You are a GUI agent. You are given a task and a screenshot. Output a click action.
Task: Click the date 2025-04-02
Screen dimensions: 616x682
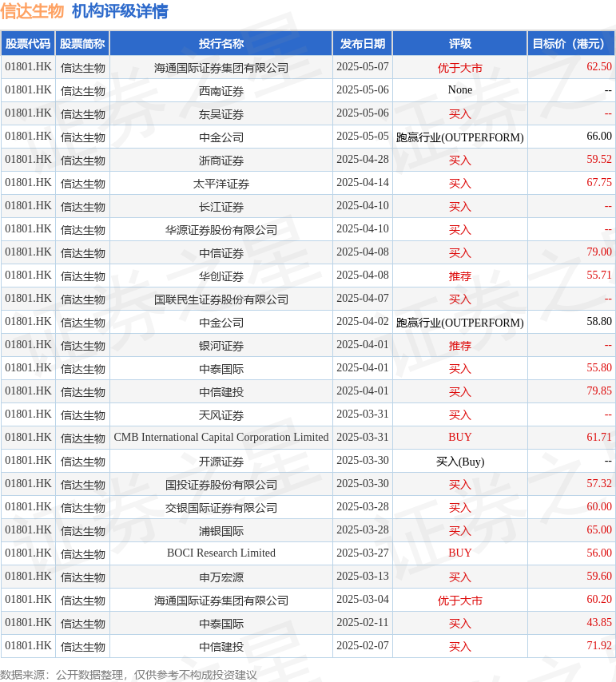tap(363, 322)
